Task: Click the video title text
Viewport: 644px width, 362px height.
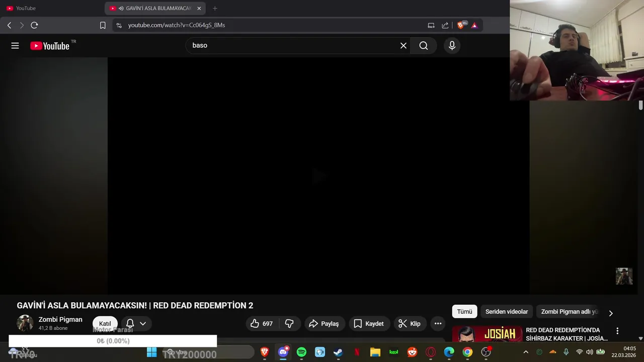Action: [x=135, y=306]
